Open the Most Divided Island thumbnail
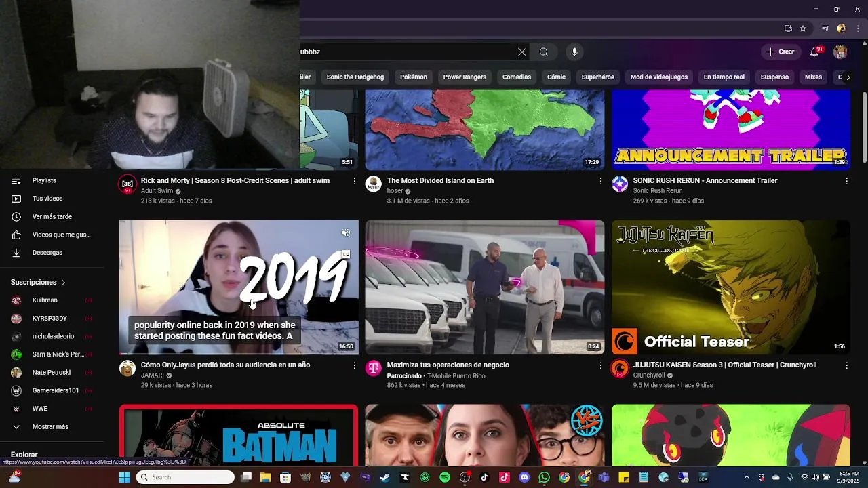This screenshot has height=488, width=868. click(x=485, y=129)
